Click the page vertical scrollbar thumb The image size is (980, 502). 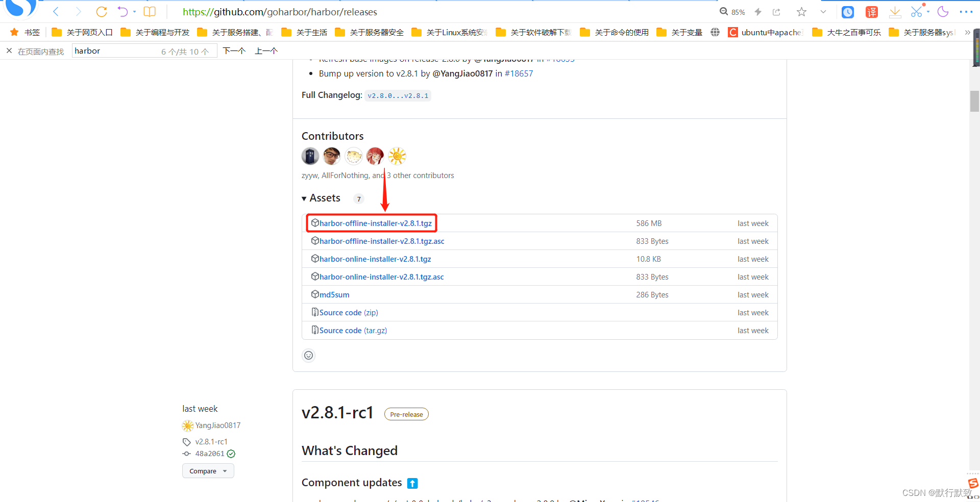[x=974, y=101]
